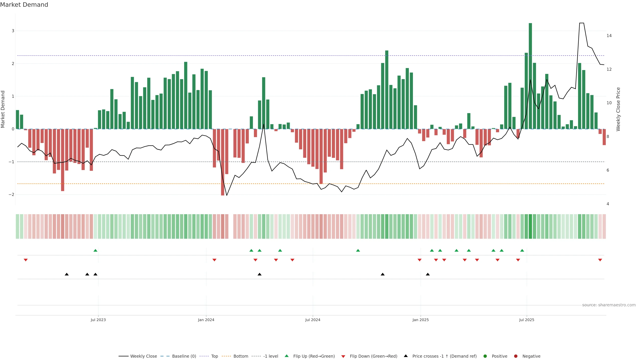Viewport: 644px width, 362px height.
Task: Click the red Flip Down legend triangle
Action: 343,356
